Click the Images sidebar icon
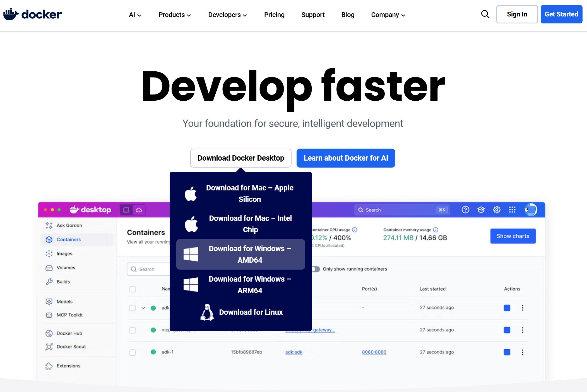This screenshot has width=587, height=392. (49, 253)
